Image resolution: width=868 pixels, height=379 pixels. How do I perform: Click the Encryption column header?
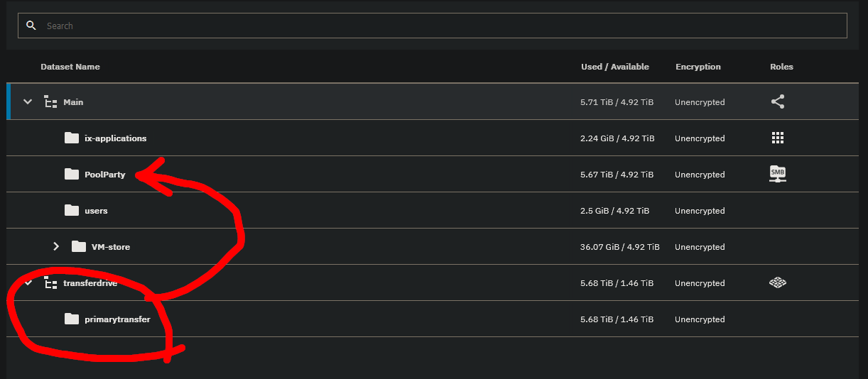698,67
